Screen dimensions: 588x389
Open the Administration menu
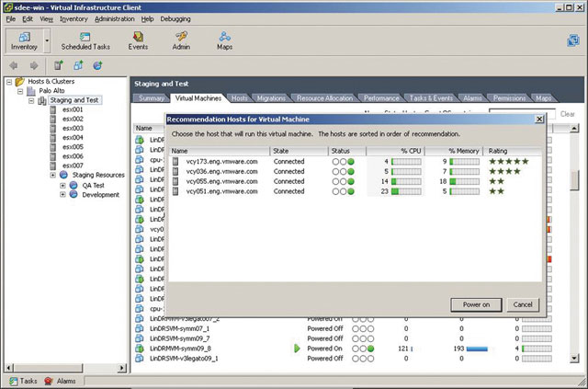pos(114,18)
